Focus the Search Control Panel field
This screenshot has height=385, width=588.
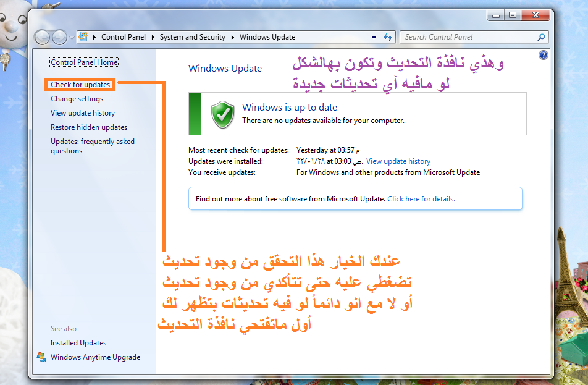(468, 37)
